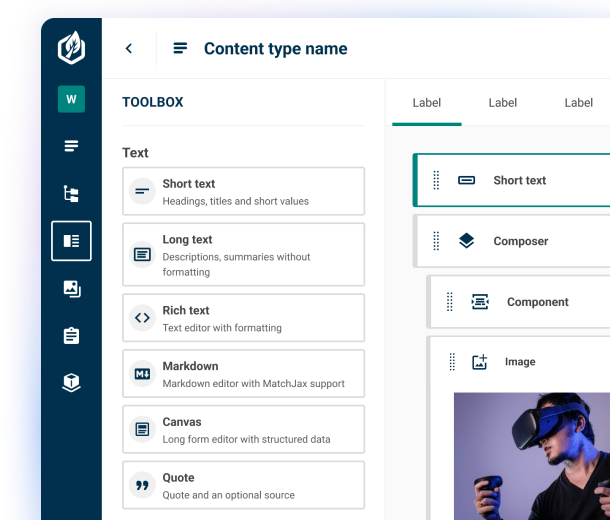Click the leaf logo at sidebar top
Screen dimensions: 610x520
tap(71, 48)
